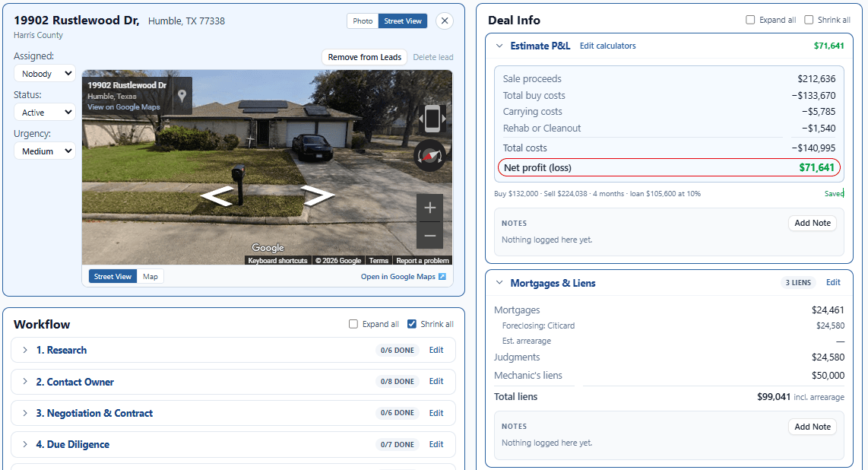Select Street View tab below the image
Screen dimensions: 868x470
112,276
